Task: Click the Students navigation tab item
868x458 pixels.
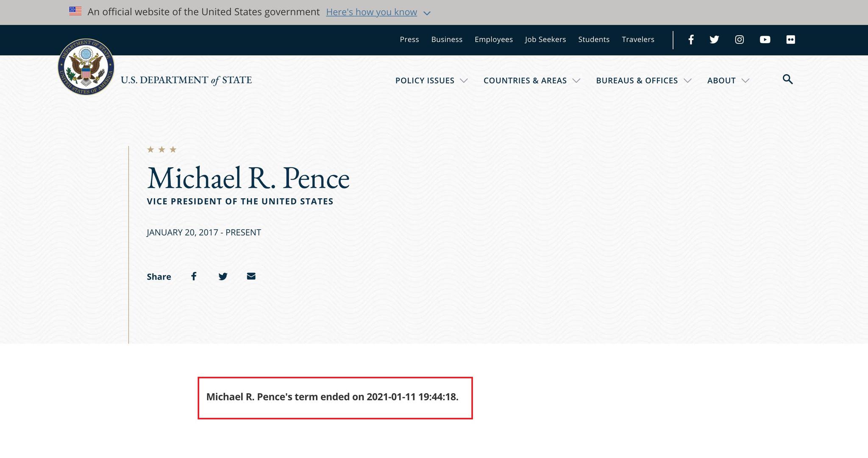Action: click(x=594, y=39)
